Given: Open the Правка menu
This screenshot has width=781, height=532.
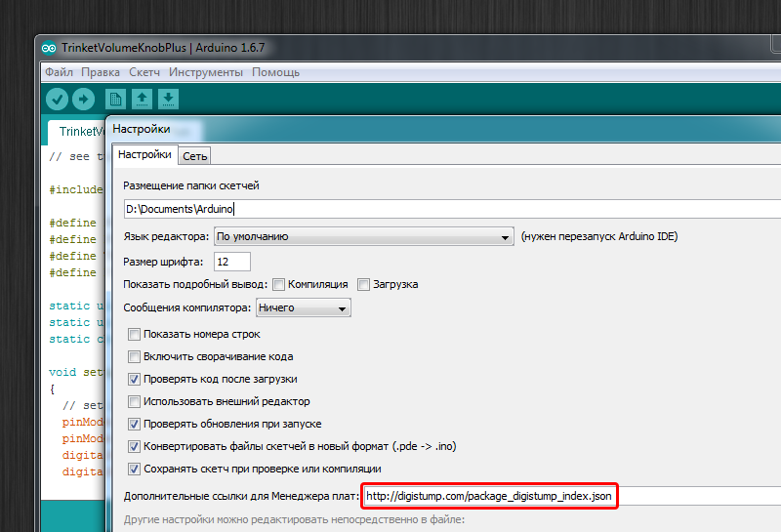Looking at the screenshot, I should [101, 72].
